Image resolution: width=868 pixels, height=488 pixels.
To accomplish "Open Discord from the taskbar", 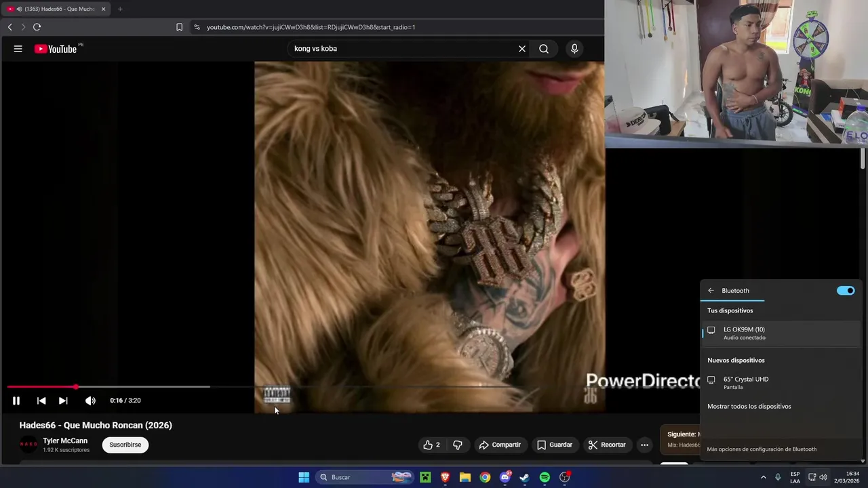I will 505,477.
